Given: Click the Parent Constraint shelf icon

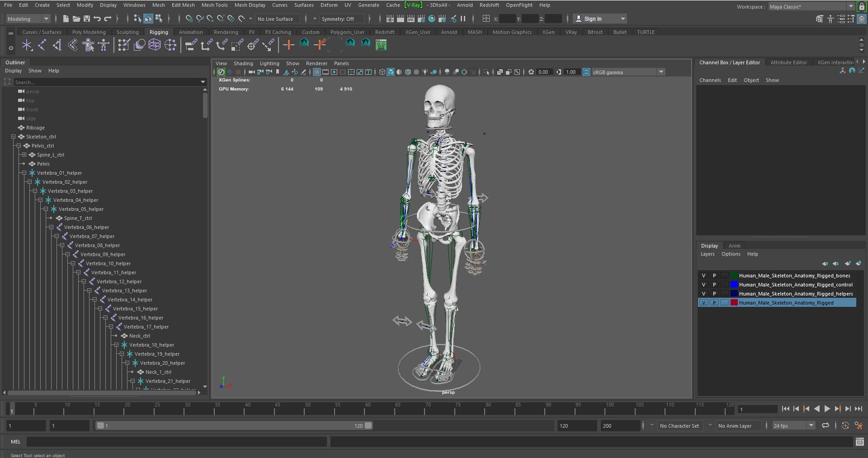Looking at the screenshot, I should [191, 45].
